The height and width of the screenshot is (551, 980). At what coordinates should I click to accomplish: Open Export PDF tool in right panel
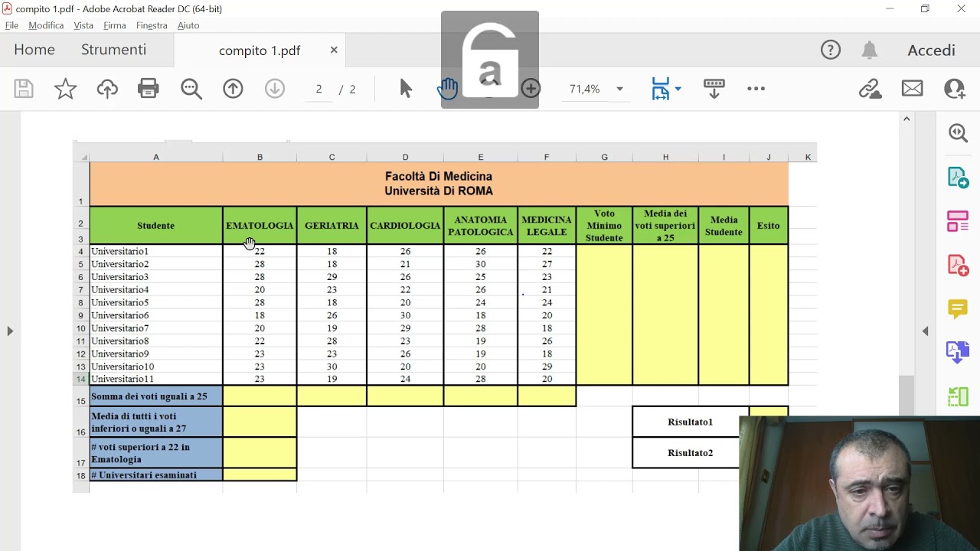coord(958,178)
